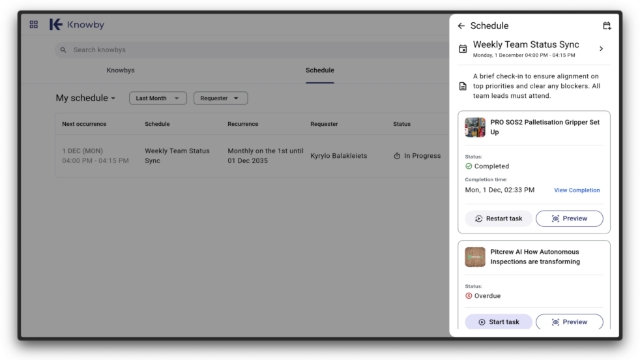
Task: Click the Requester column header
Action: [324, 124]
